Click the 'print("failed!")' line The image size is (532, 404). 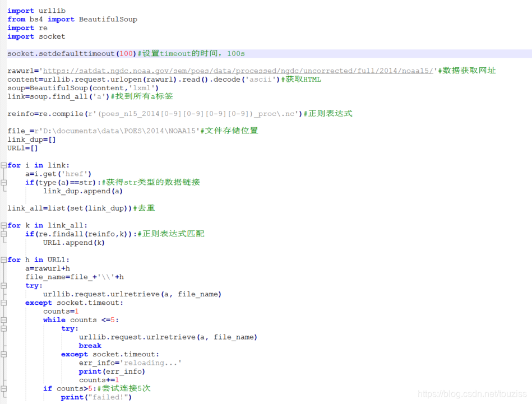[x=96, y=397]
